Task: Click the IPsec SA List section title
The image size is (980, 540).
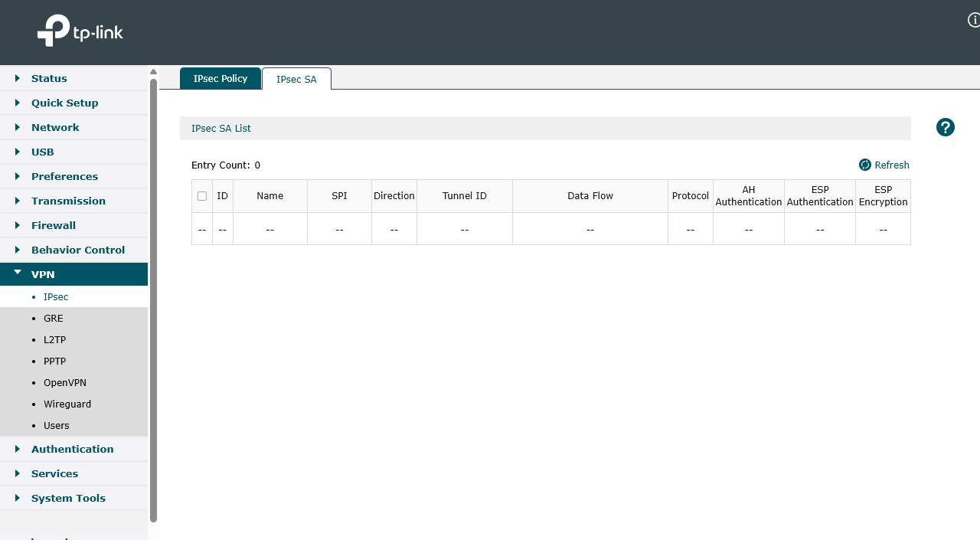Action: [221, 129]
